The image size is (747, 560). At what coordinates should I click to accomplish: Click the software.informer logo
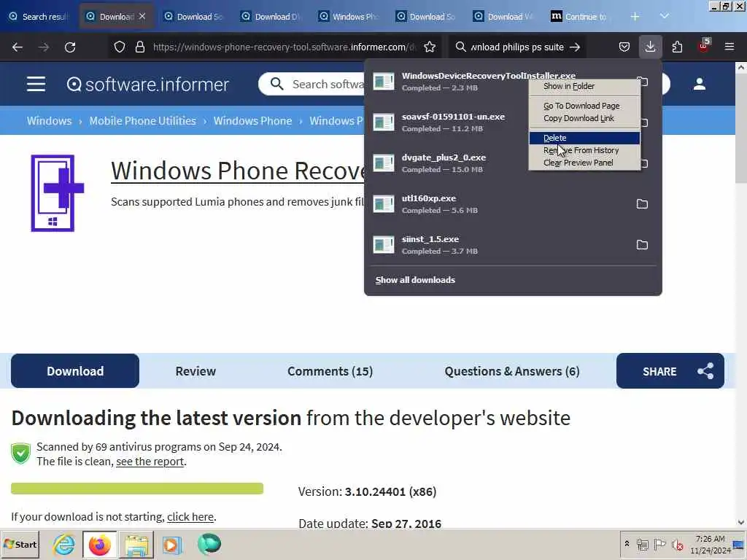pos(147,85)
